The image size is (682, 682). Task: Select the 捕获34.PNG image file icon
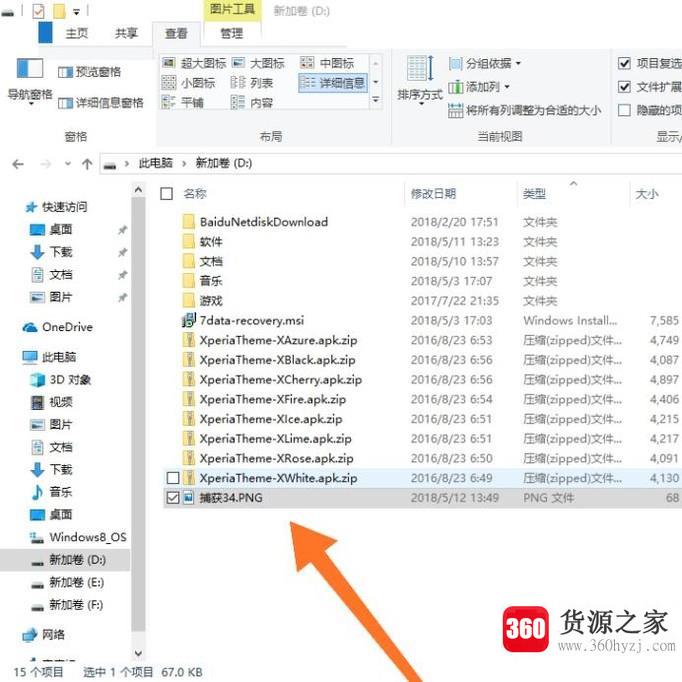pos(189,498)
